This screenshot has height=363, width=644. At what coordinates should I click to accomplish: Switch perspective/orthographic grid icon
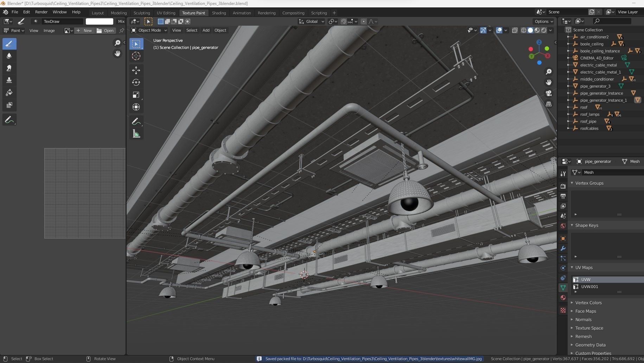(x=549, y=104)
